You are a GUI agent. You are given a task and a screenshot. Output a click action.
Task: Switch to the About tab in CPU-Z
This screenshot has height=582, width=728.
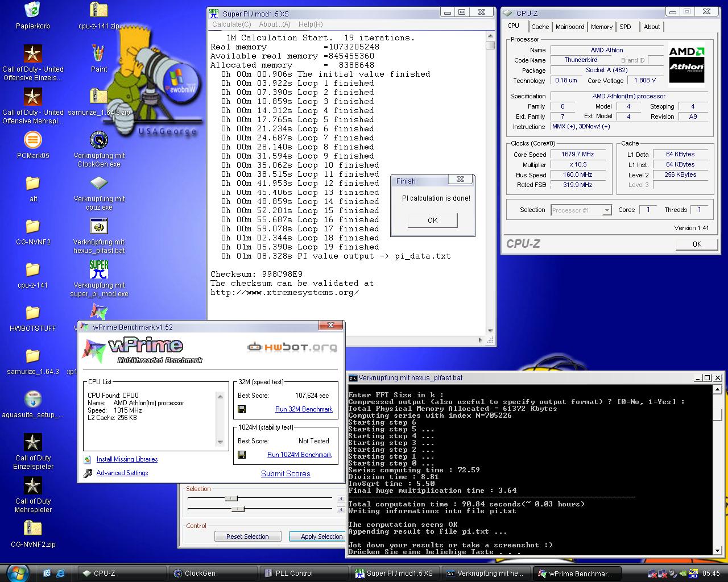pyautogui.click(x=652, y=27)
